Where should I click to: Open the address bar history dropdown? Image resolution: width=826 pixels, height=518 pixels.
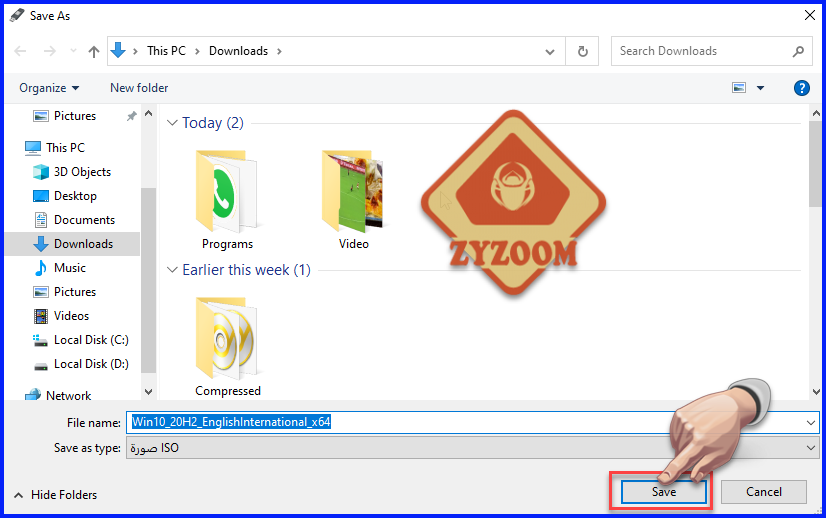point(549,52)
